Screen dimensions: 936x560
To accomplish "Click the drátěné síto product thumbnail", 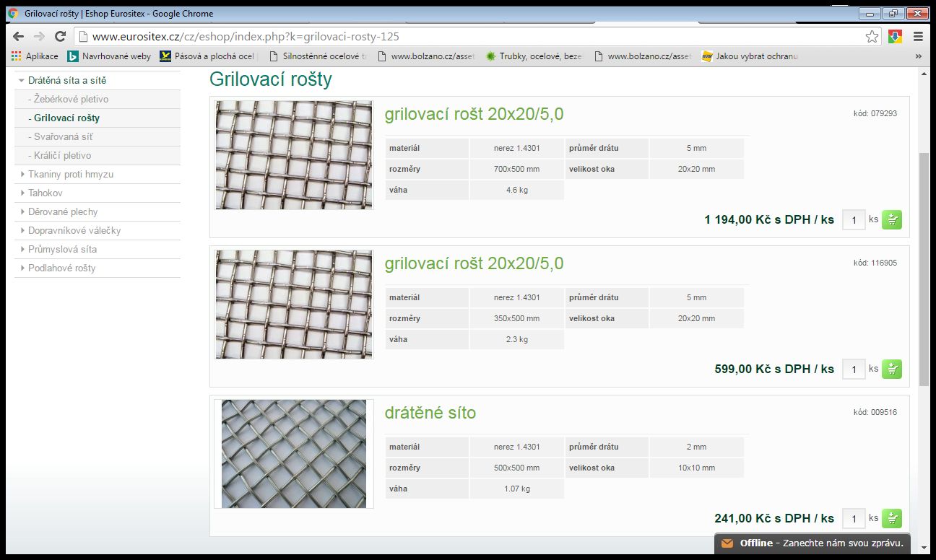I will (294, 453).
